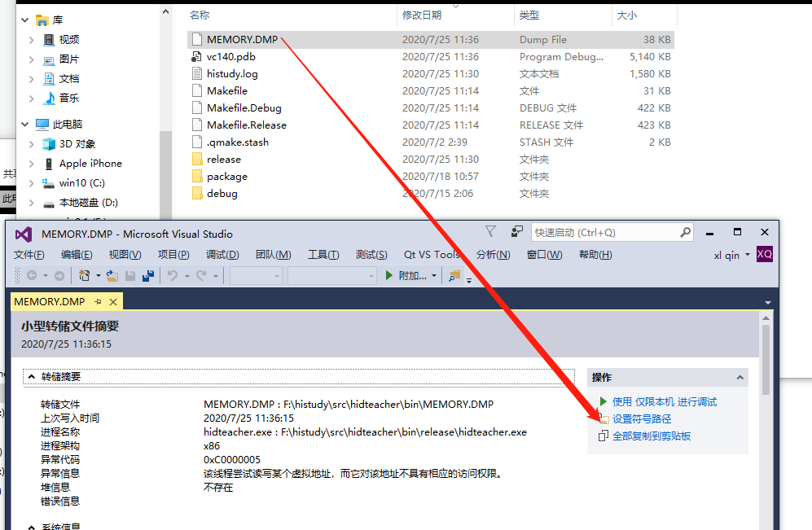Open the Qt VS Tools menu

432,255
